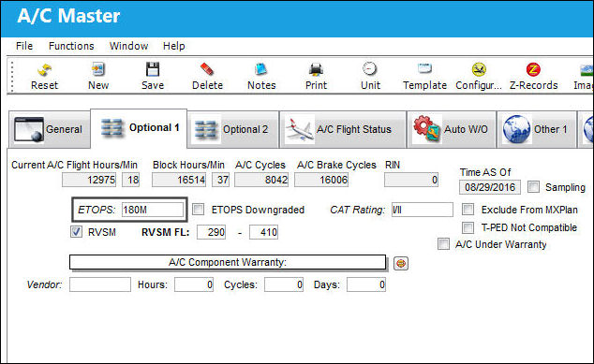Open the Window menu

(x=128, y=46)
